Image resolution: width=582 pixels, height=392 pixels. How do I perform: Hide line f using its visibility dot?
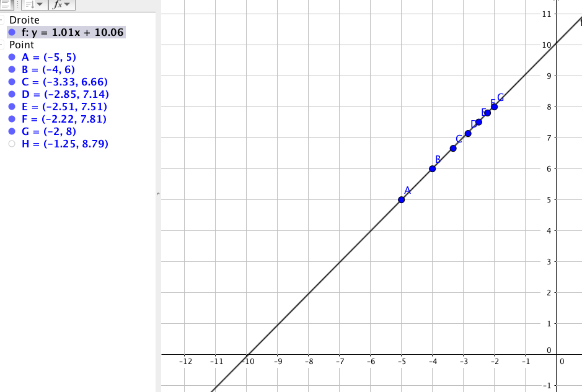point(12,32)
